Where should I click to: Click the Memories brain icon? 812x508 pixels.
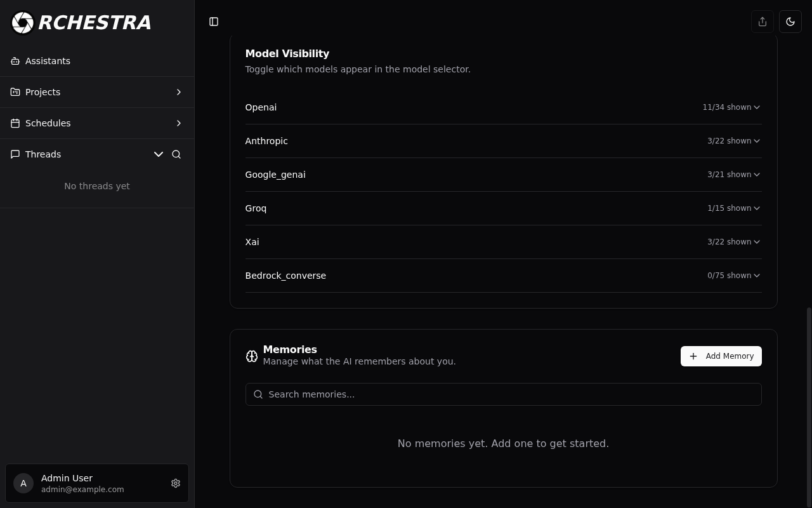(252, 356)
